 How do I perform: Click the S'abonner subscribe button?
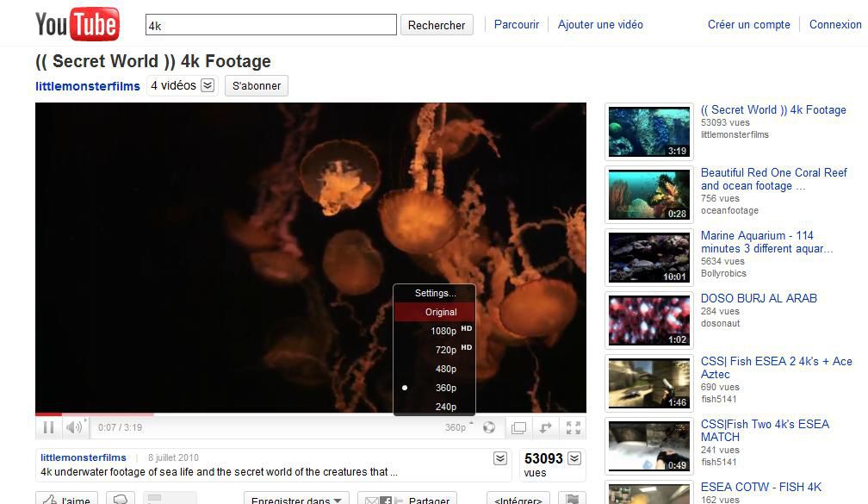coord(257,86)
